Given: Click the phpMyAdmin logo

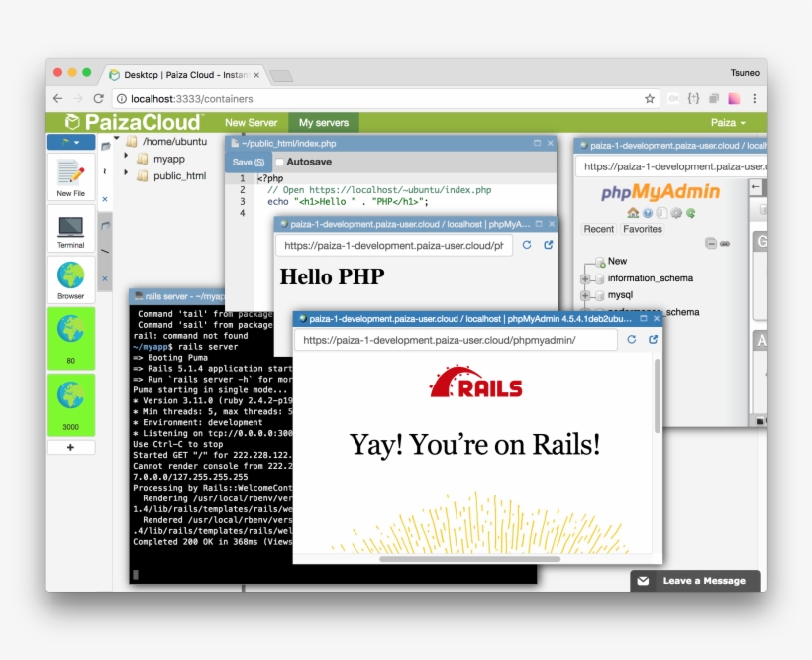Looking at the screenshot, I should 660,191.
